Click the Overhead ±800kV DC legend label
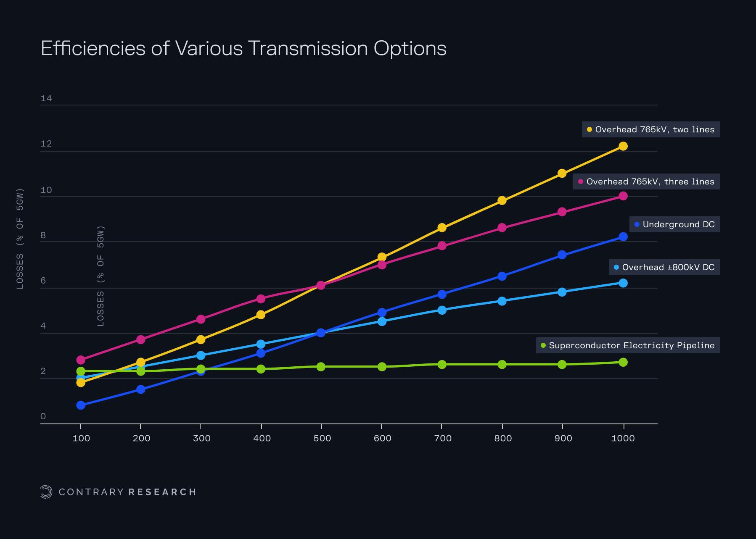Screen dimensions: 756x539 coord(668,267)
